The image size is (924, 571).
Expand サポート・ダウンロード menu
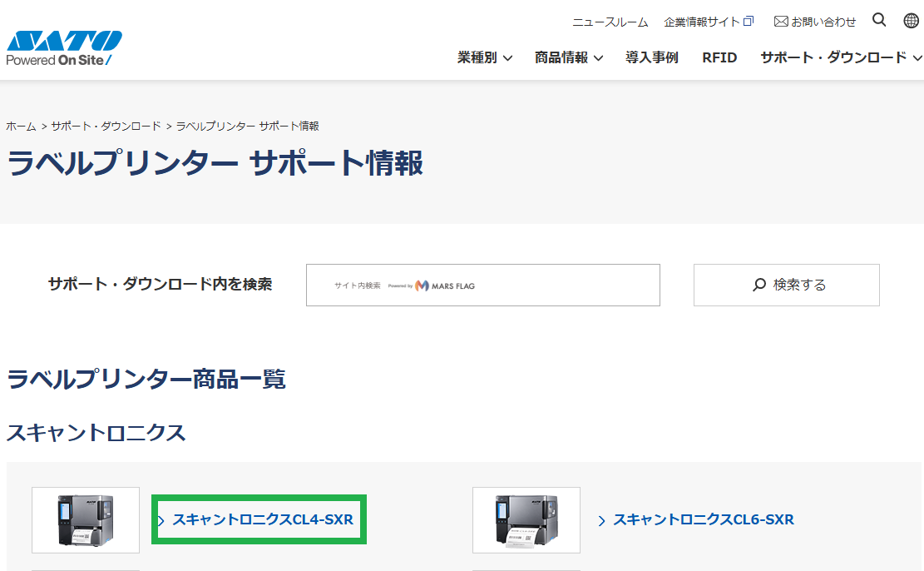(x=841, y=57)
